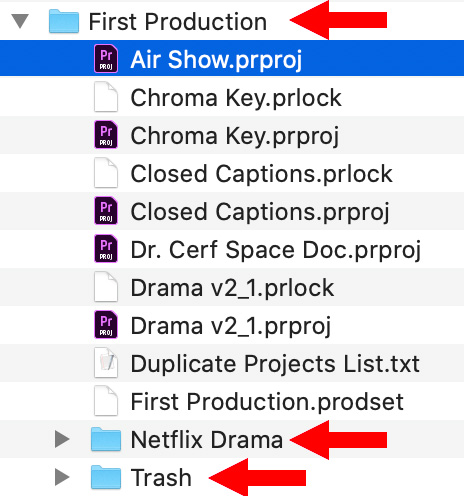The height and width of the screenshot is (496, 464).
Task: Select the Chroma Key.prlock file
Action: (232, 97)
